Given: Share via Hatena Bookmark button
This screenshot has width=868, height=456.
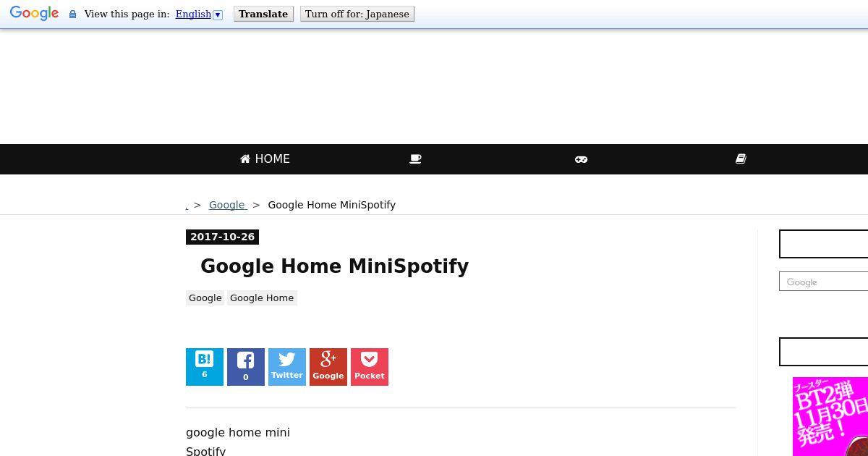Looking at the screenshot, I should click(x=205, y=367).
